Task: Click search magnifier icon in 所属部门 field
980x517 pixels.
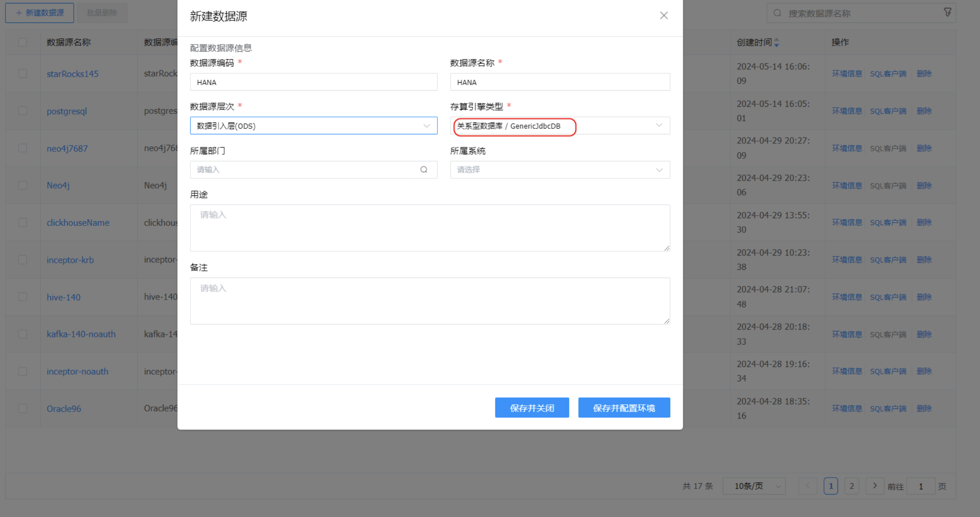Action: (423, 170)
